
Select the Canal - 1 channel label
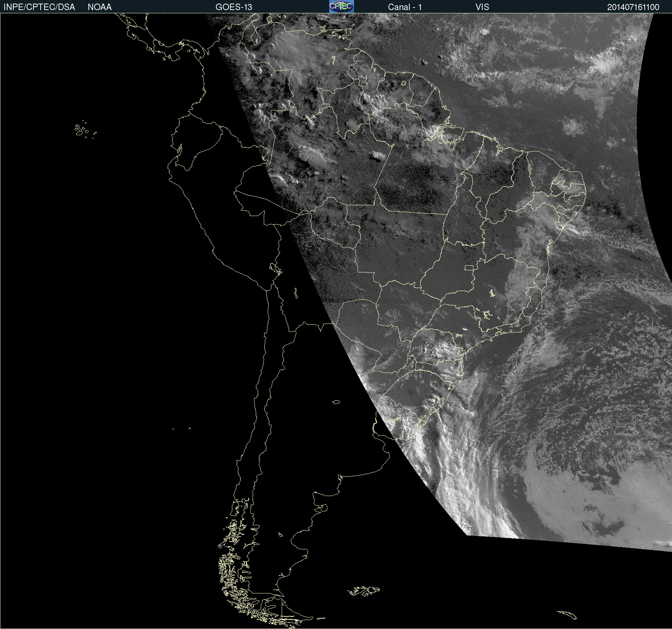click(405, 7)
